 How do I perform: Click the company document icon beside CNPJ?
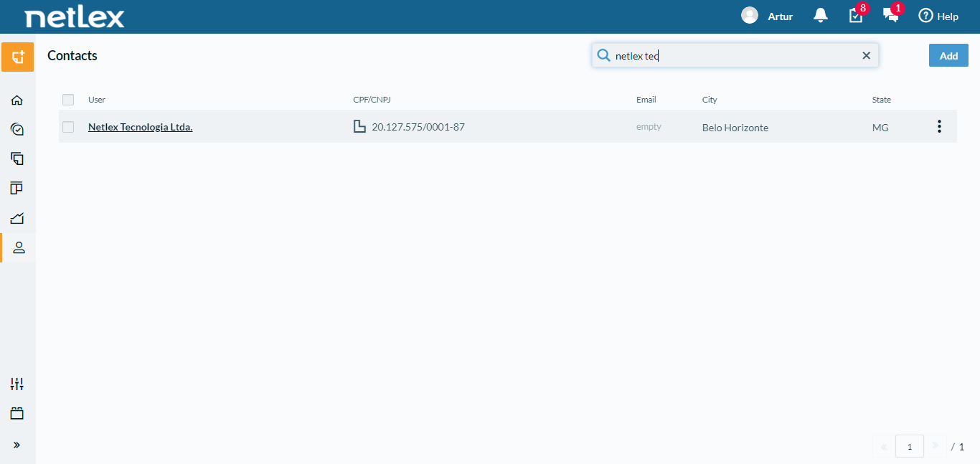360,127
